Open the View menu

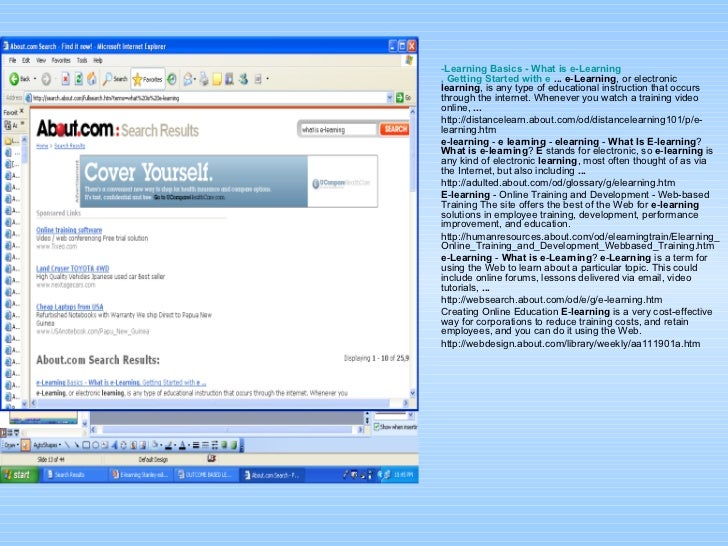pos(41,60)
